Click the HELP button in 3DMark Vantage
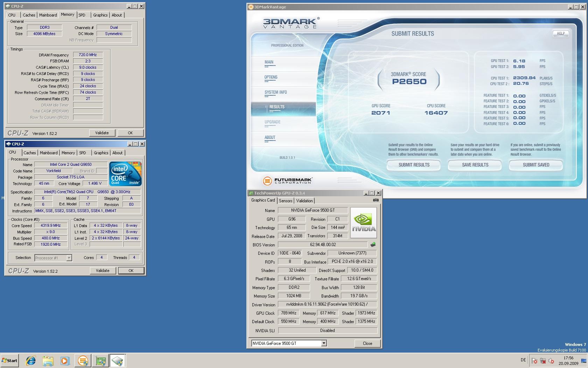 point(561,34)
